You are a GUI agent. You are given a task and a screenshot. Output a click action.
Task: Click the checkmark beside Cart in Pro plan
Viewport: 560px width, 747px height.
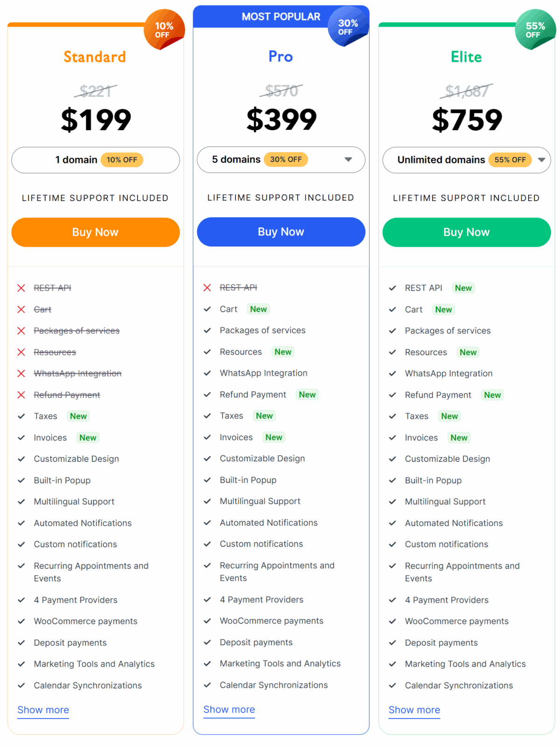click(207, 309)
